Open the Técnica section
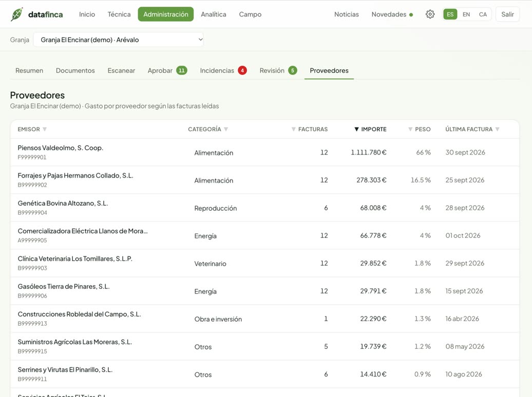The image size is (532, 397). click(119, 14)
